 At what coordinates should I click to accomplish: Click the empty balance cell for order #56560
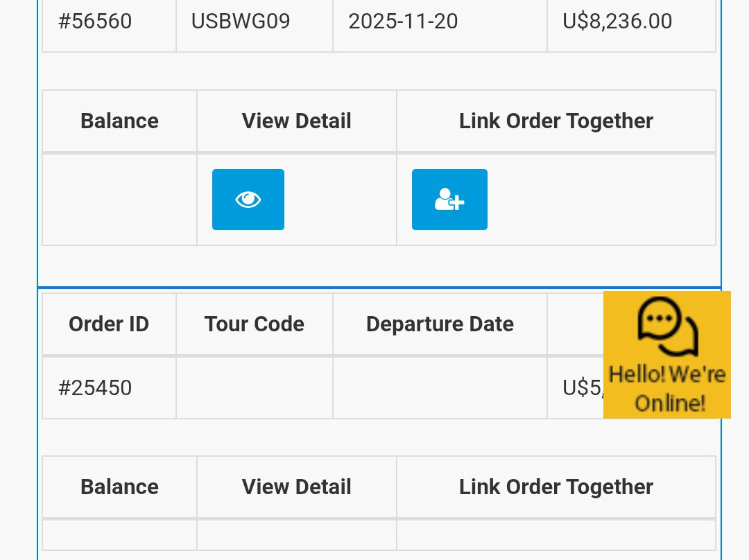pyautogui.click(x=119, y=200)
